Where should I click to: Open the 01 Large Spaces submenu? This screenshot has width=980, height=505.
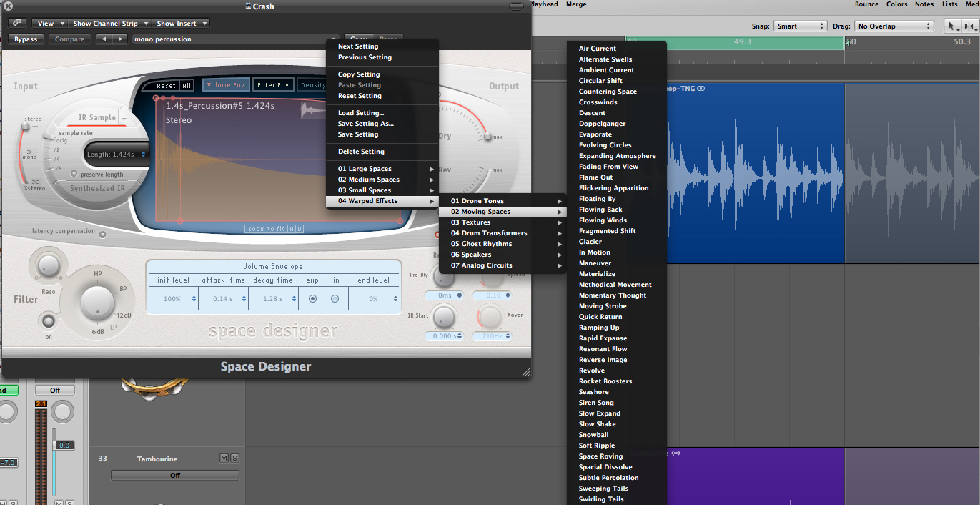[x=382, y=169]
